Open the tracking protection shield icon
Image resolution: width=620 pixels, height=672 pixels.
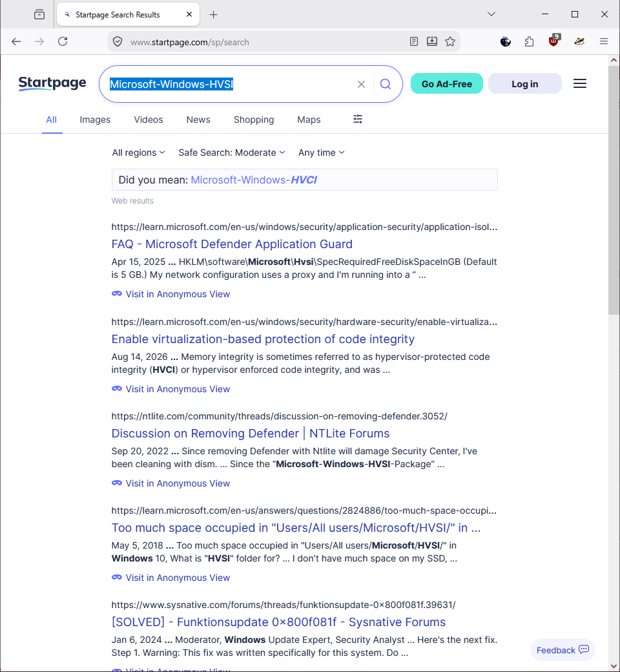point(118,41)
